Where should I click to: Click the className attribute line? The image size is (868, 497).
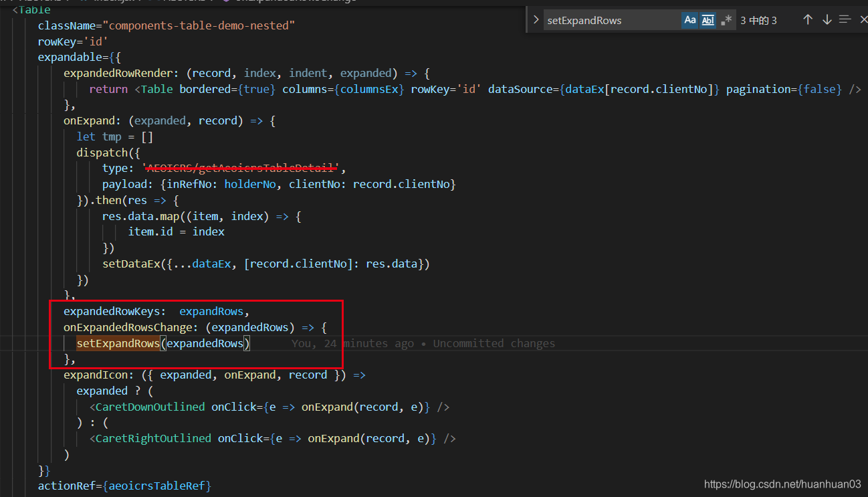point(167,25)
